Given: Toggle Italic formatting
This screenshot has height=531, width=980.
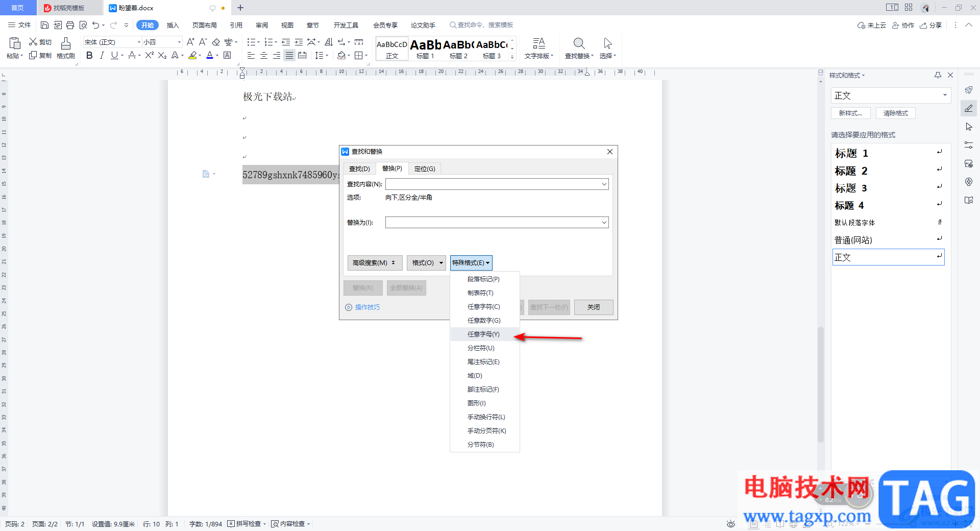Looking at the screenshot, I should point(102,55).
